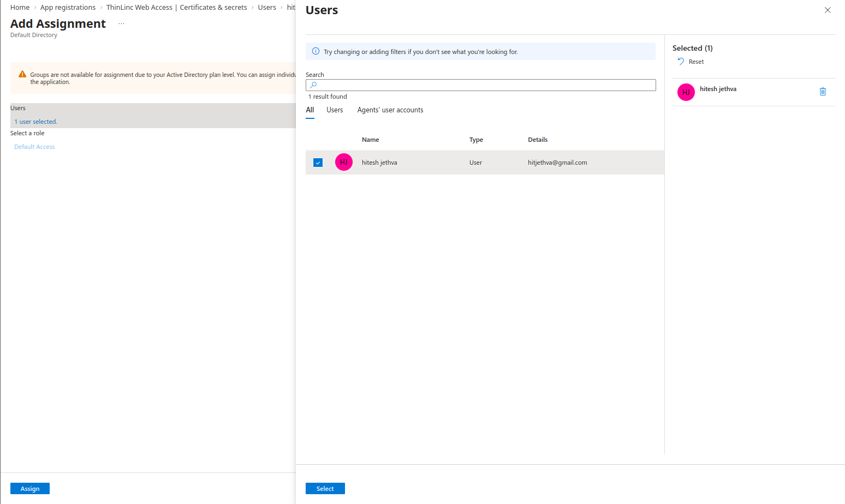Close the Users panel
The image size is (845, 504).
[x=828, y=10]
